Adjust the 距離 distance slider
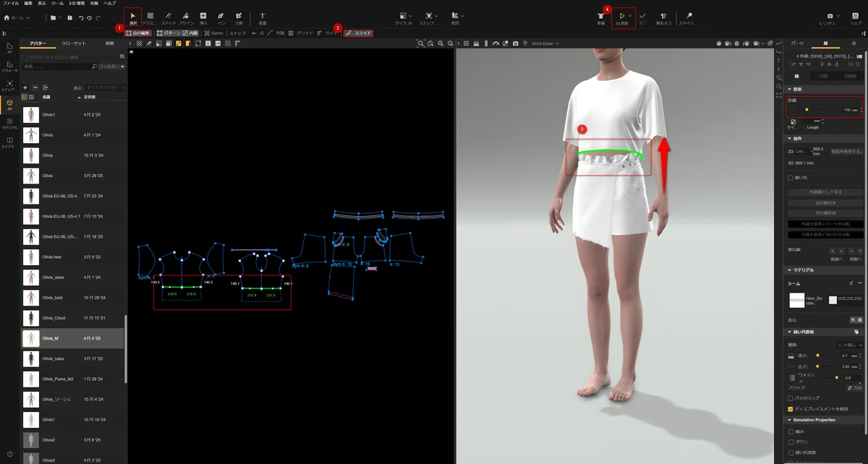The height and width of the screenshot is (464, 868). 807,110
